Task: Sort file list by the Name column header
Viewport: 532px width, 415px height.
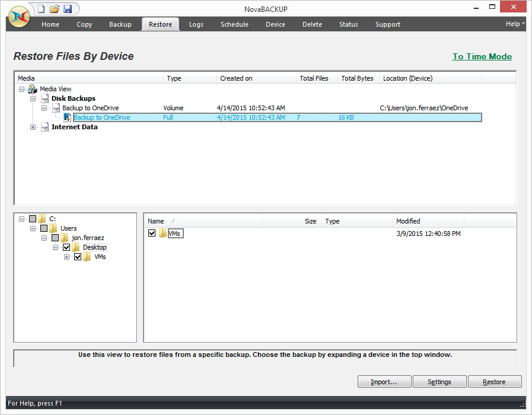Action: coord(203,221)
